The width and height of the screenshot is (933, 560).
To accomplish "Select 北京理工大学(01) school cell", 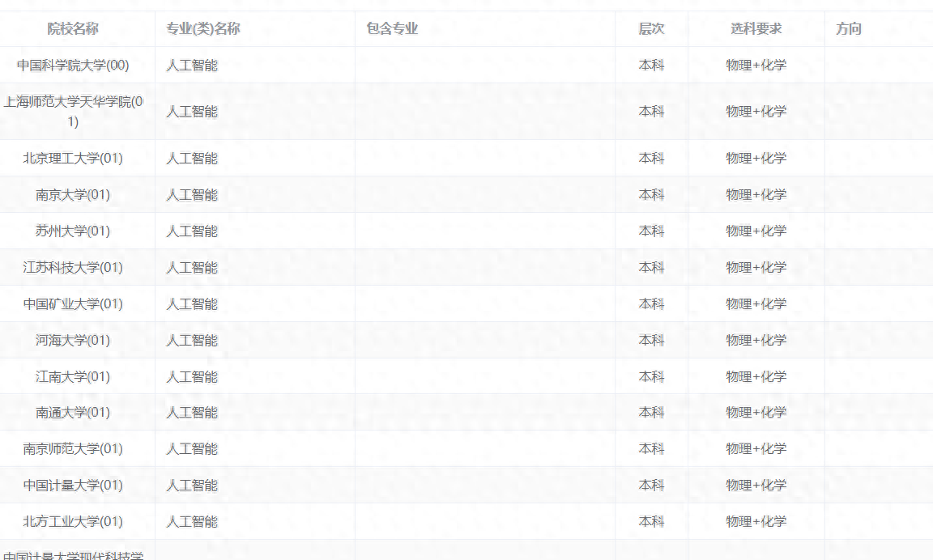I will [x=73, y=159].
